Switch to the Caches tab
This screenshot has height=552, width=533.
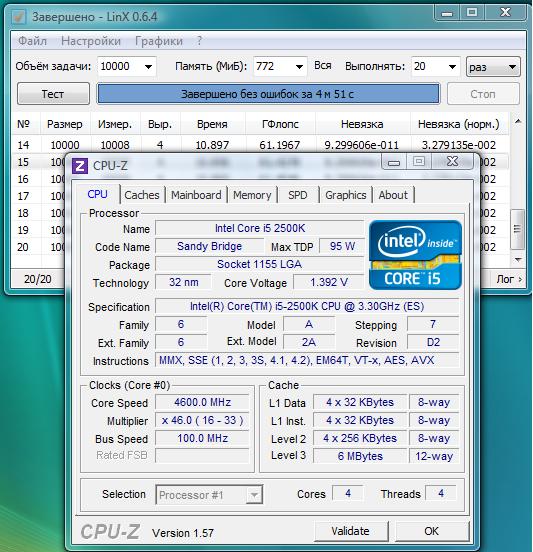(142, 195)
